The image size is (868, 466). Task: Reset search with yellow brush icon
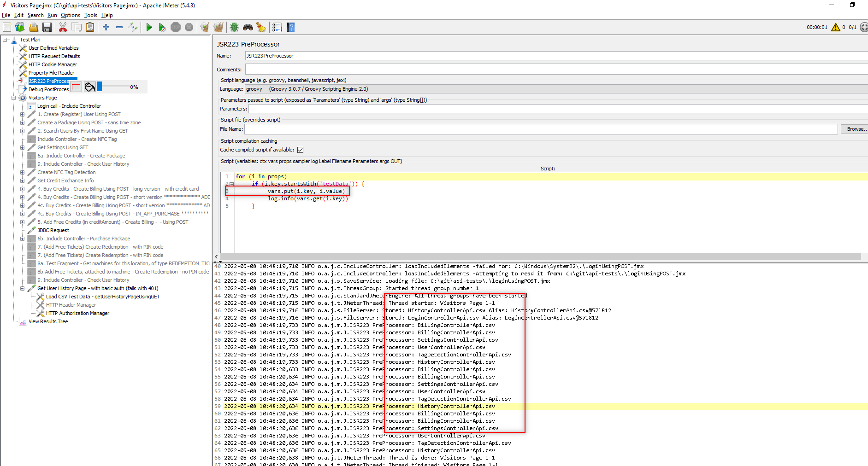tap(261, 28)
